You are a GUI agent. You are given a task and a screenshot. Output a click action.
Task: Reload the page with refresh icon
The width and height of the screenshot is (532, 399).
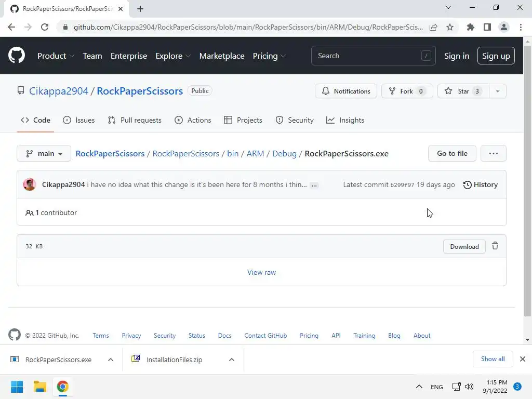coord(45,27)
